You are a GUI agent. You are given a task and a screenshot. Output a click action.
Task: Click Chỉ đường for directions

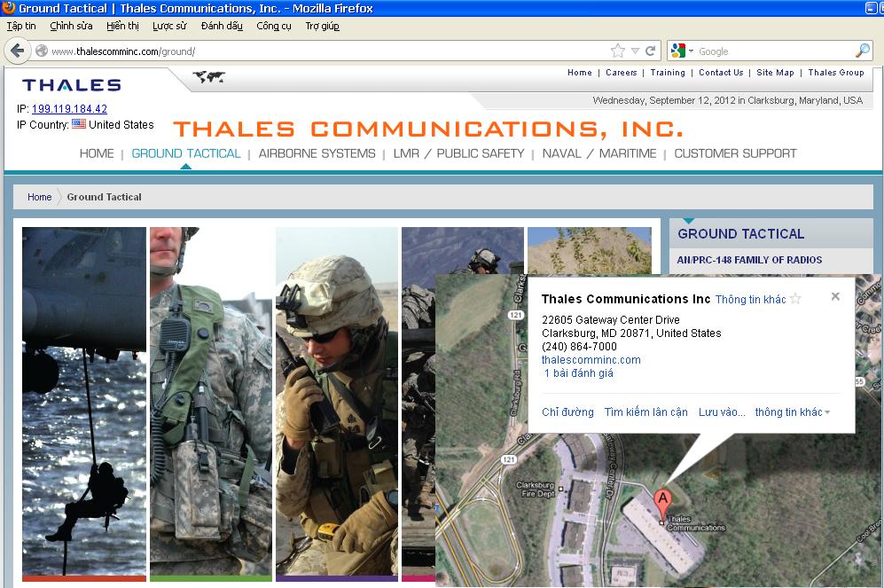[x=567, y=412]
